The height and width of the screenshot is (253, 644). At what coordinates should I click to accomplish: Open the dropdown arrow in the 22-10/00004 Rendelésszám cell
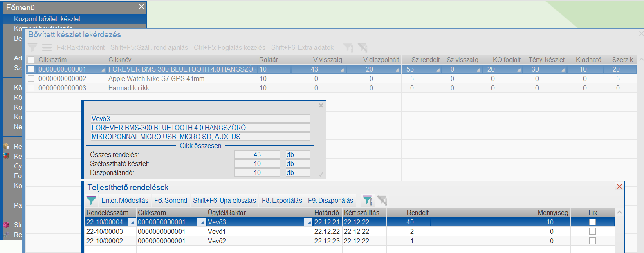point(132,222)
